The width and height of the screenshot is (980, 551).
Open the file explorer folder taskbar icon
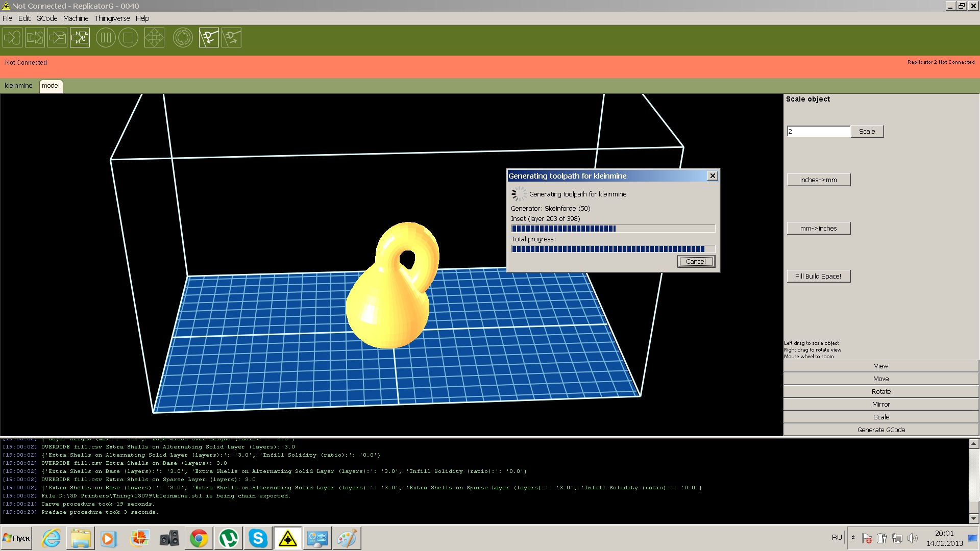81,538
